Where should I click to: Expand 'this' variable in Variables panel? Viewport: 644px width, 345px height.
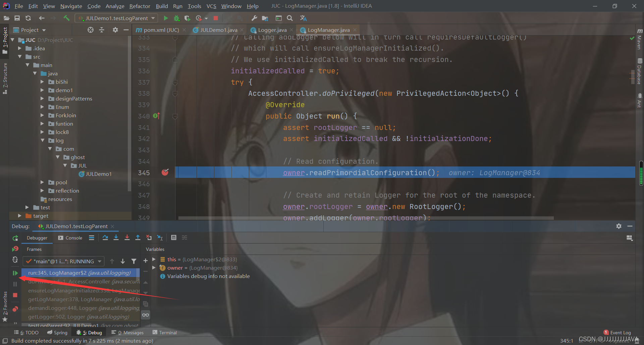[154, 259]
